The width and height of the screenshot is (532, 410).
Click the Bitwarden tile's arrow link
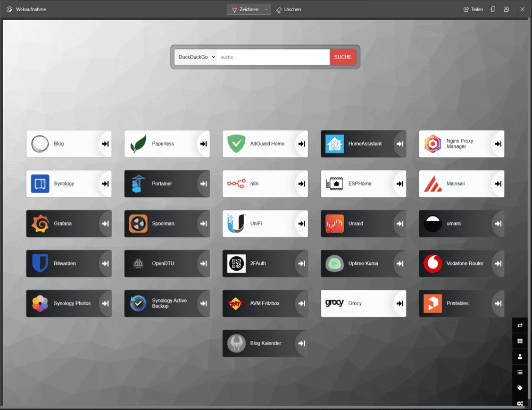coord(105,264)
